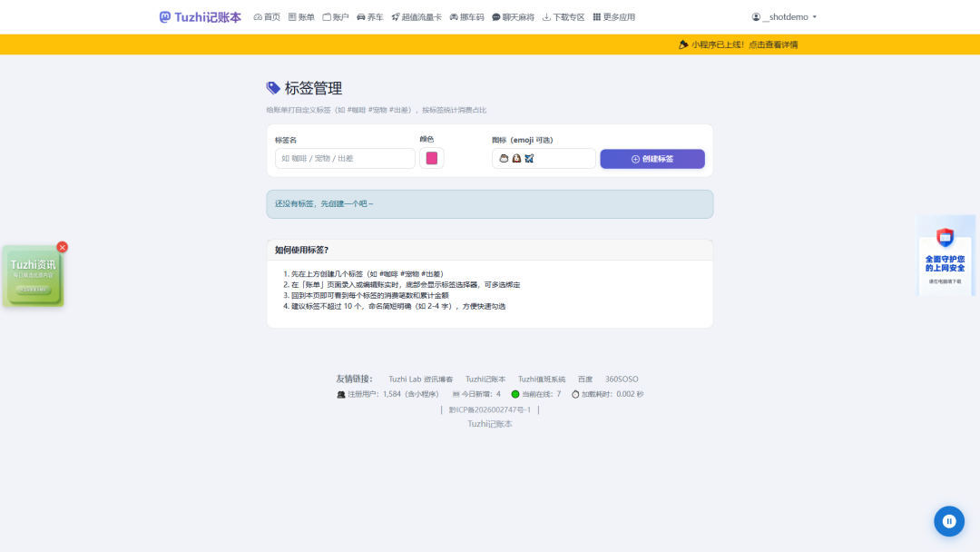
Task: Open the 黔ICP备2026002747号-1 filing link
Action: [x=489, y=409]
